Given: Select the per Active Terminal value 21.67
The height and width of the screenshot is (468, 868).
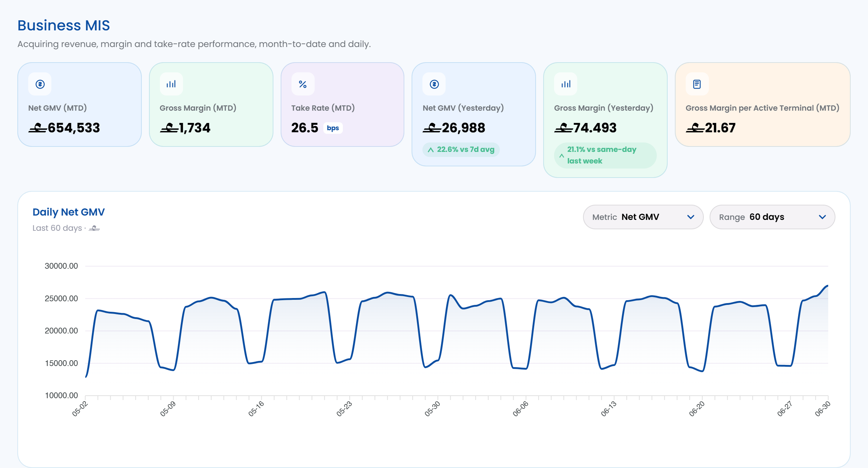Looking at the screenshot, I should [x=711, y=128].
